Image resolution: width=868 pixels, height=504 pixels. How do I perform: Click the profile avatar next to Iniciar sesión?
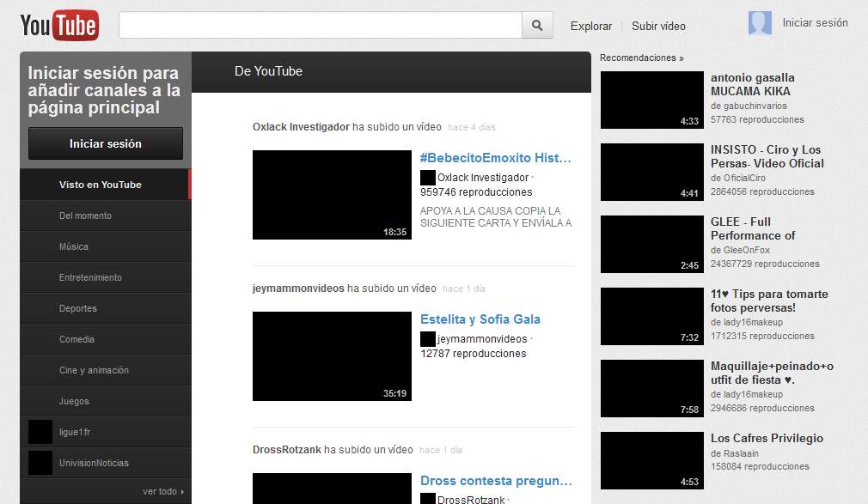tap(760, 22)
